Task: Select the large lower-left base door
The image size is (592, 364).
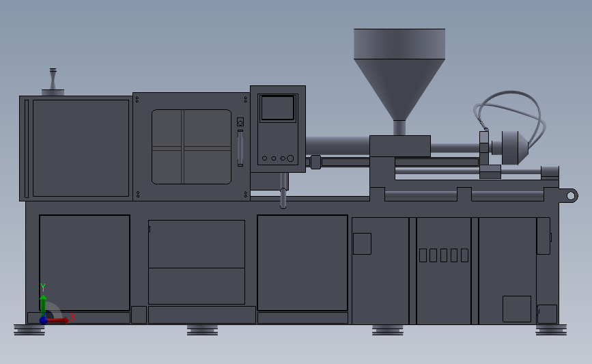Action: pyautogui.click(x=85, y=263)
